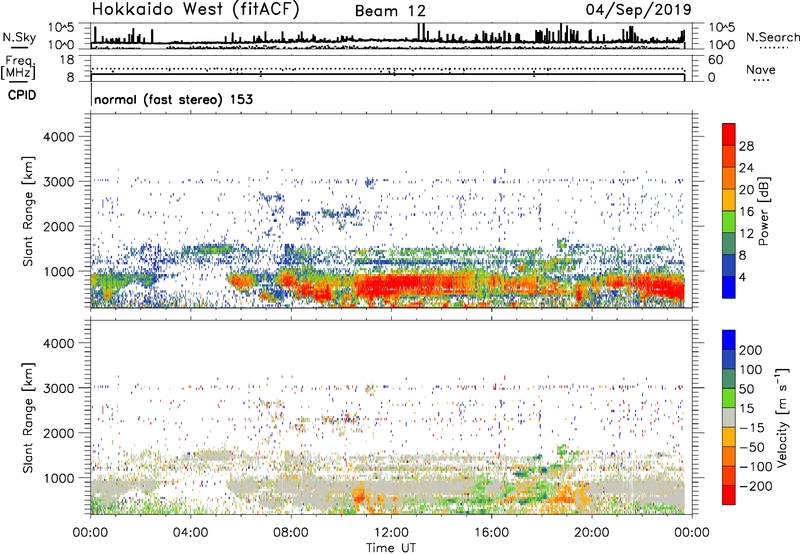Click the noise spike bars near 13:00 in the N.Sky panel

click(x=421, y=32)
